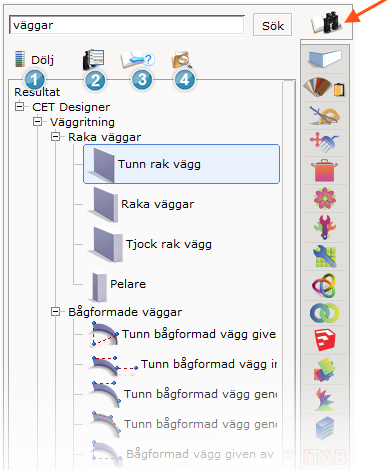Collapse the Bågformade väggar node

pos(56,312)
